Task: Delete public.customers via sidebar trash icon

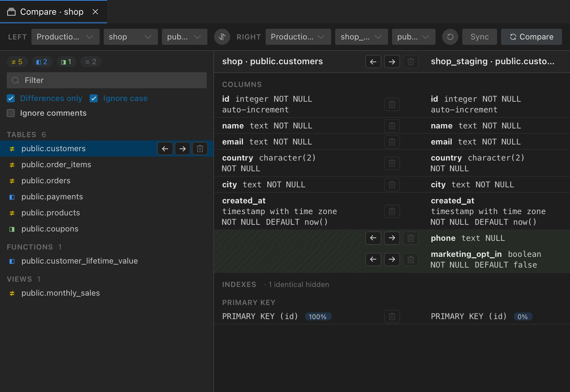Action: (200, 149)
